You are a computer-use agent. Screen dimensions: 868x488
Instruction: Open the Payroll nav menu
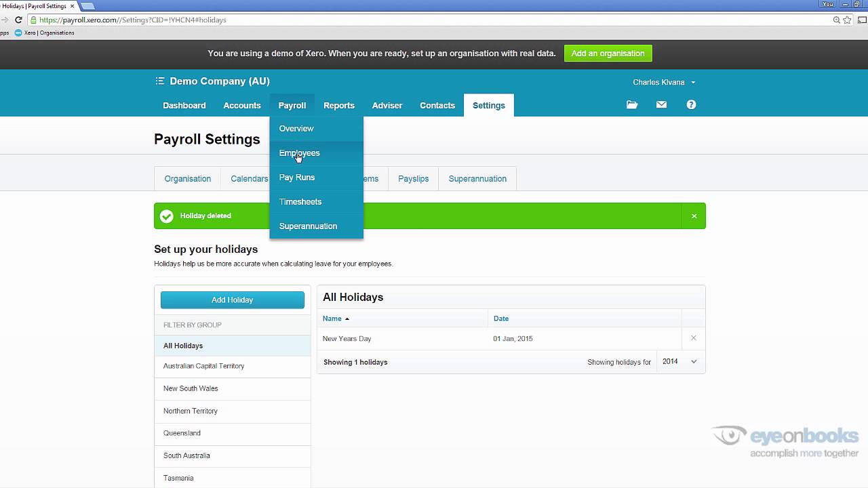[292, 106]
